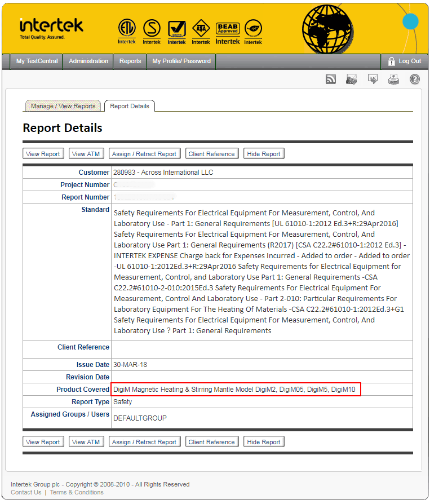This screenshot has height=504, width=430.
Task: Open the Reports menu
Action: (130, 61)
